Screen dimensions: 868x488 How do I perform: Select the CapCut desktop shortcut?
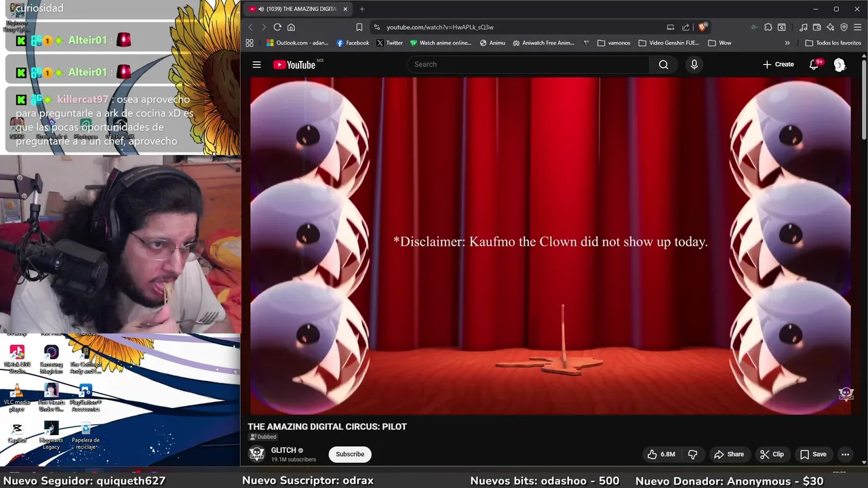coord(17,432)
